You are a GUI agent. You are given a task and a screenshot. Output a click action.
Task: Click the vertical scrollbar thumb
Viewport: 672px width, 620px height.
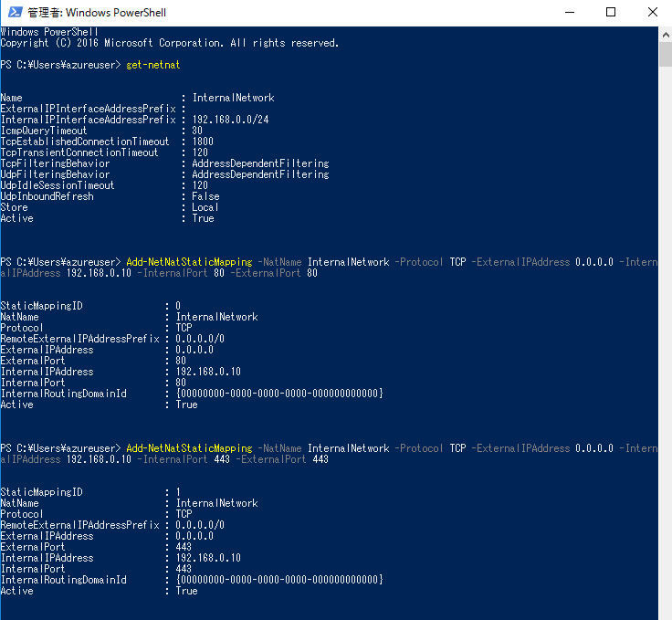666,55
